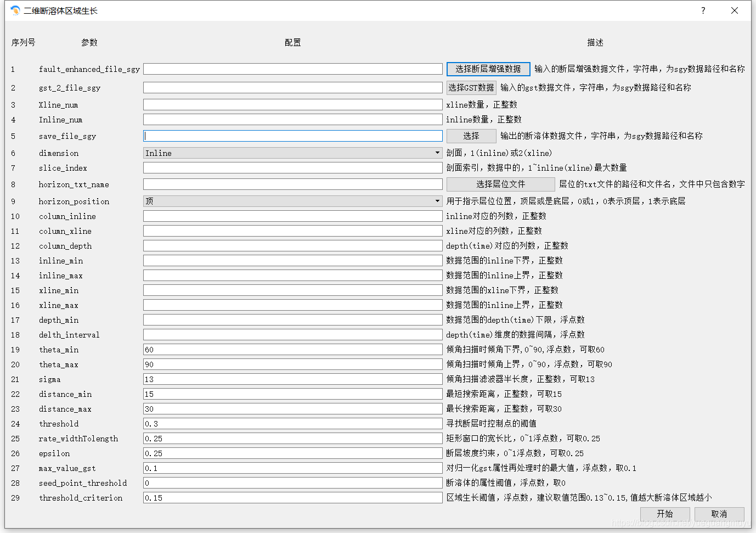Focus the column_depth input field
Screen dimensions: 756x533
(293, 245)
